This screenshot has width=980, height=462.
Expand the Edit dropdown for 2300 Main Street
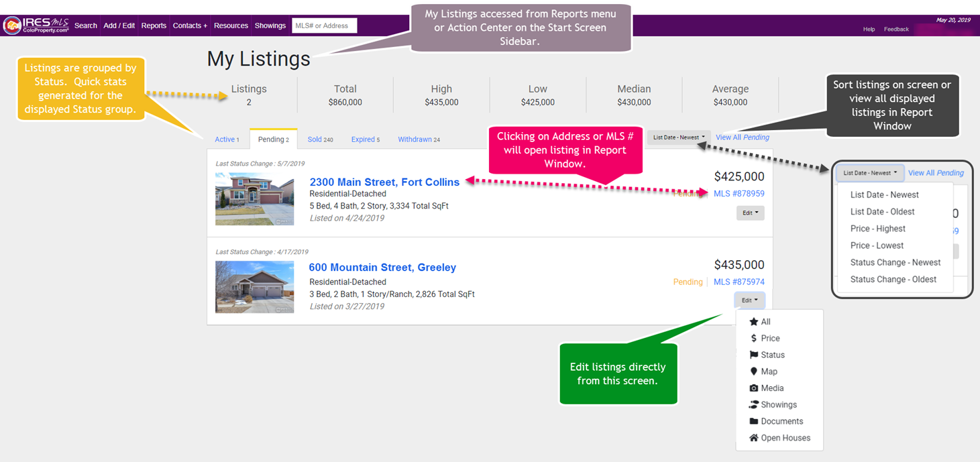click(x=749, y=213)
